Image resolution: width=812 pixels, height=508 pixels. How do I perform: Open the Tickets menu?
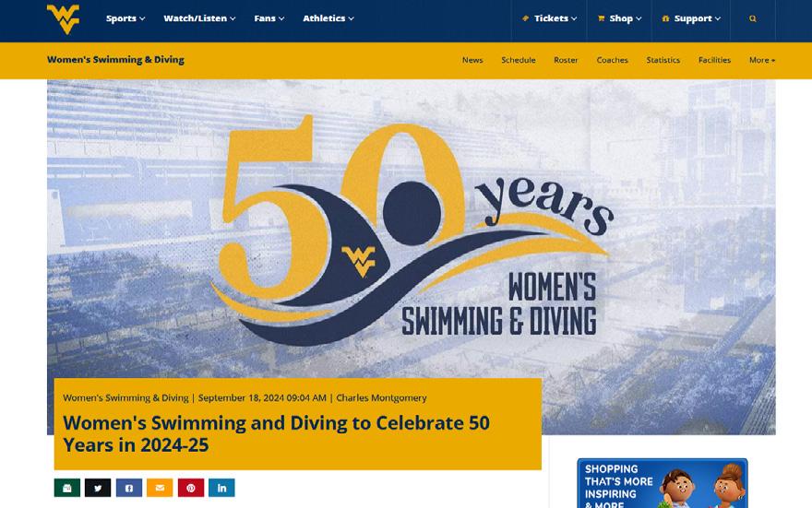coord(549,18)
